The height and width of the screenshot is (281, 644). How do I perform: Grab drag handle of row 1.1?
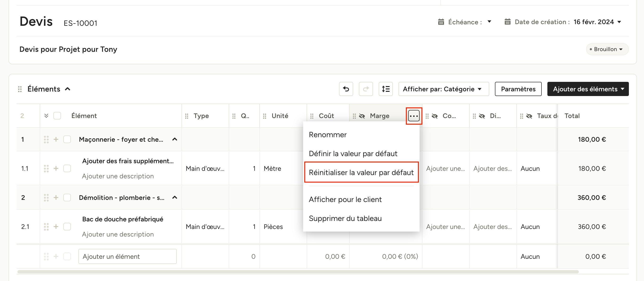tap(46, 168)
